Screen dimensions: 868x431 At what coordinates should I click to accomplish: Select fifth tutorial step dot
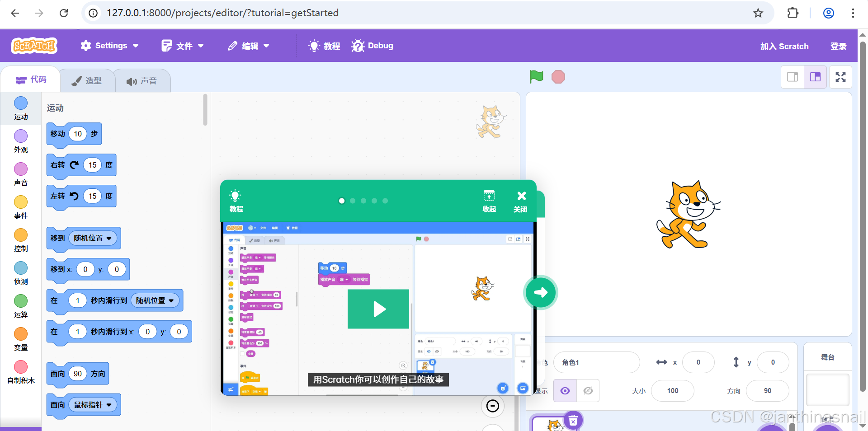[385, 201]
